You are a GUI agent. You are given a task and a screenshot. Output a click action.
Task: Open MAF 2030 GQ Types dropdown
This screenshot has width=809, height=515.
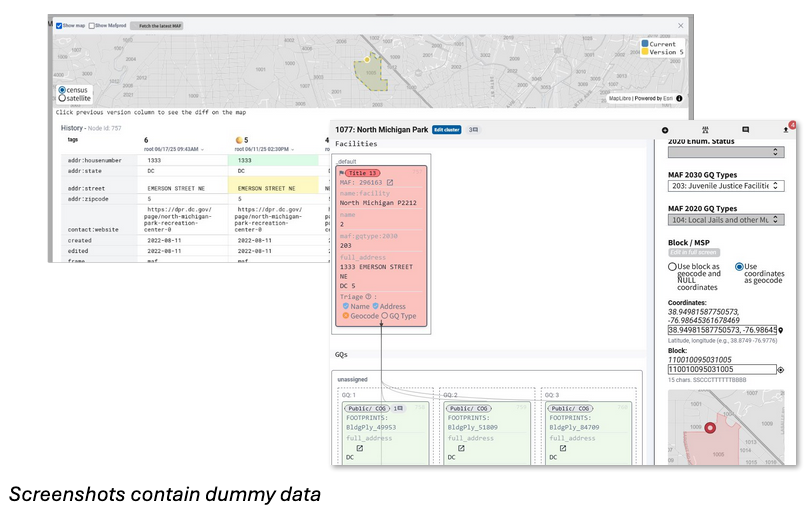726,186
